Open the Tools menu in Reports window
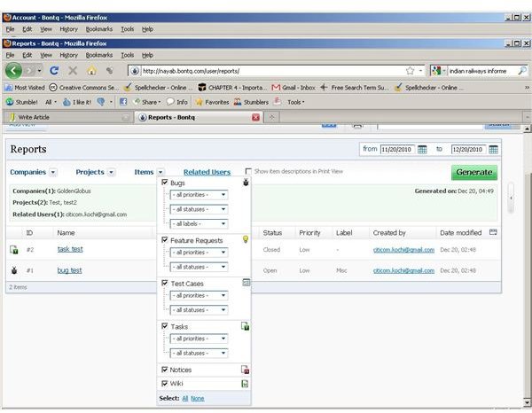Viewport: 532px width, 413px height. (127, 55)
